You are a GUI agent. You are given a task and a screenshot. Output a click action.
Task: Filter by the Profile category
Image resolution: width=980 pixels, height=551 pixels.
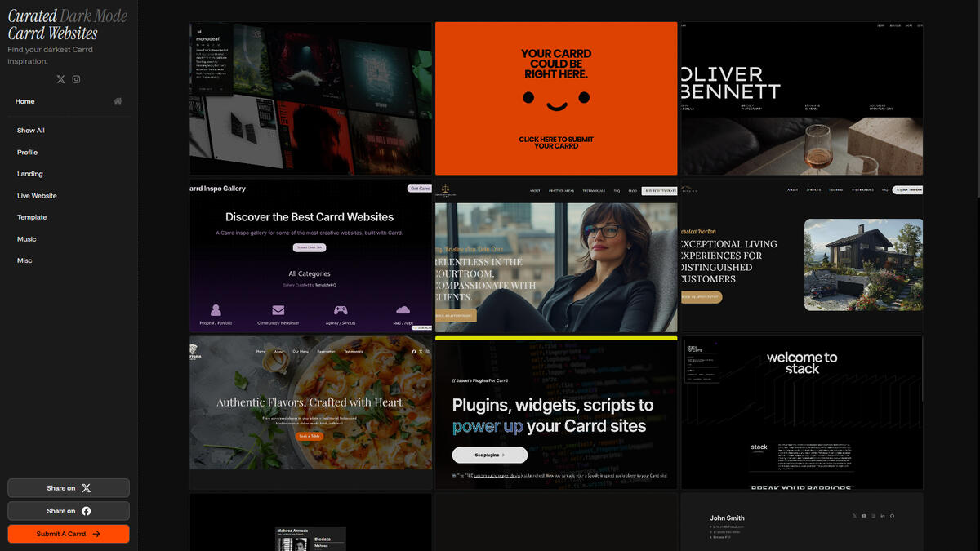27,153
